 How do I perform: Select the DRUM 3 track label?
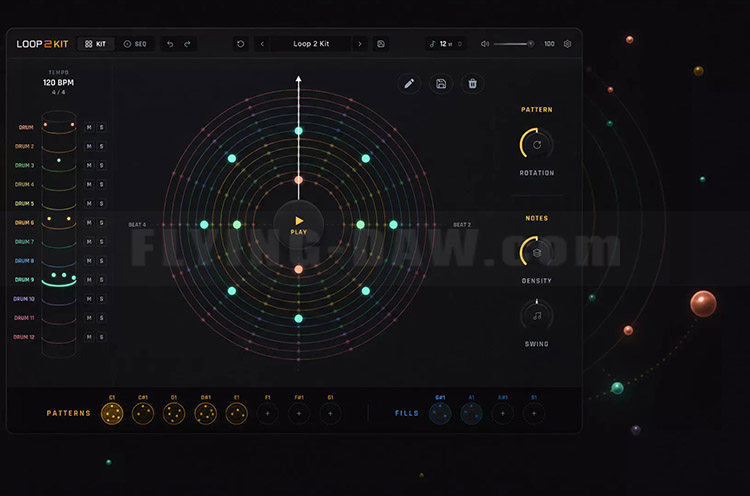pyautogui.click(x=24, y=165)
